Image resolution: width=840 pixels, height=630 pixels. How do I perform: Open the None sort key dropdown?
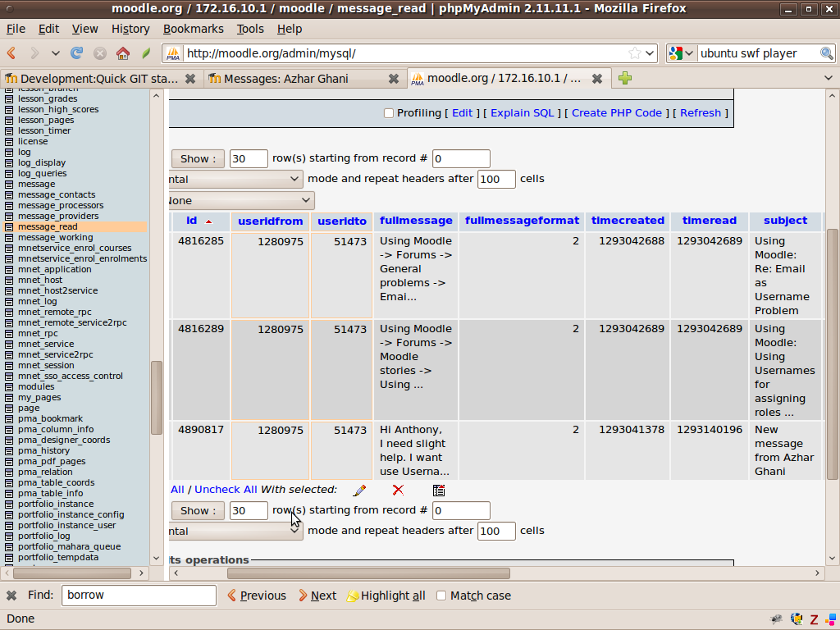tap(242, 200)
